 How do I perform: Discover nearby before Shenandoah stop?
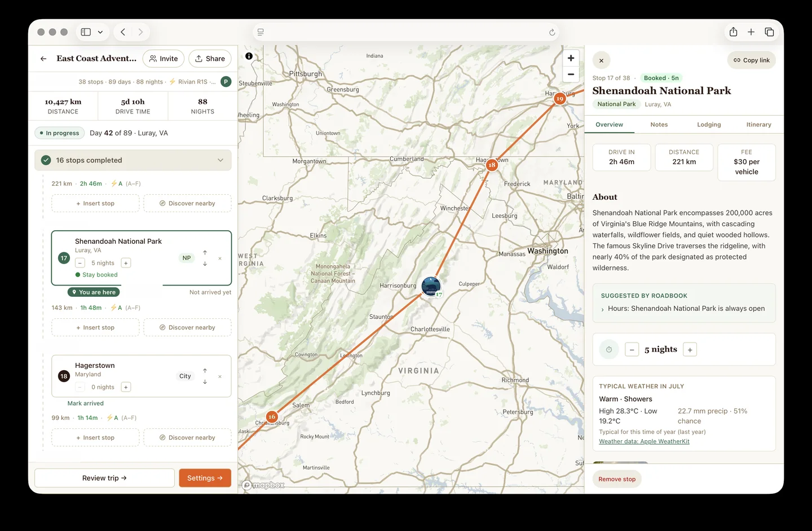pyautogui.click(x=187, y=204)
